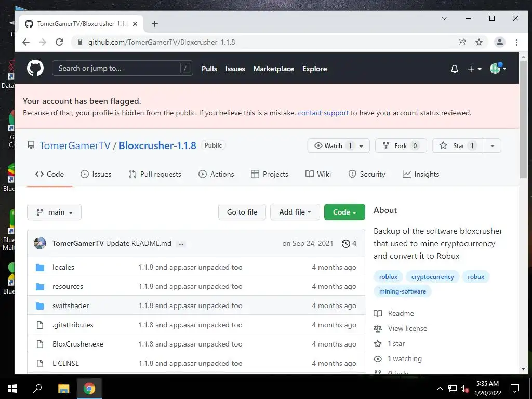Open the Windows Start menu
Viewport: 532px width, 399px height.
tap(12, 389)
